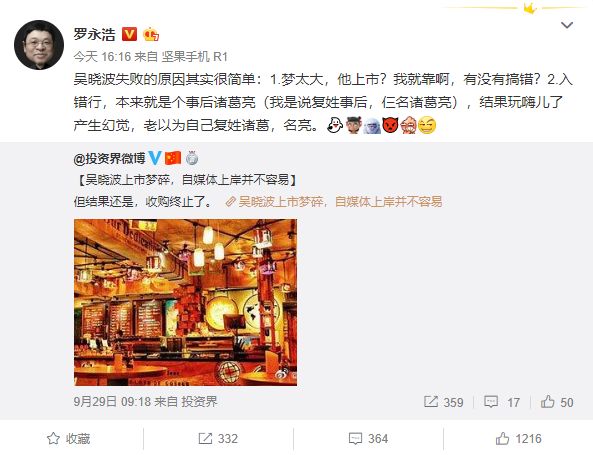The height and width of the screenshot is (455, 593).
Task: Open the original post's comments 17
Action: [x=502, y=402]
